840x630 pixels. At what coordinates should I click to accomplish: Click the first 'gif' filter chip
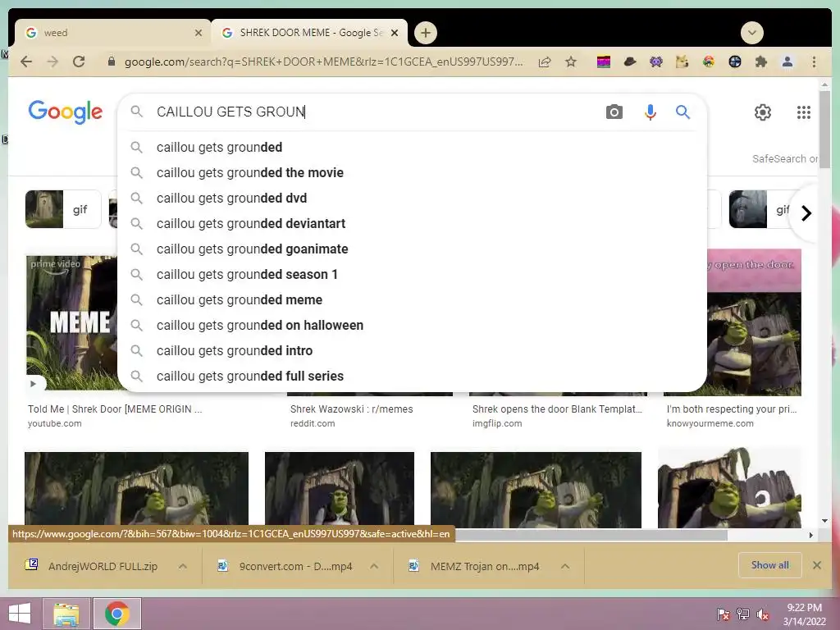point(62,209)
